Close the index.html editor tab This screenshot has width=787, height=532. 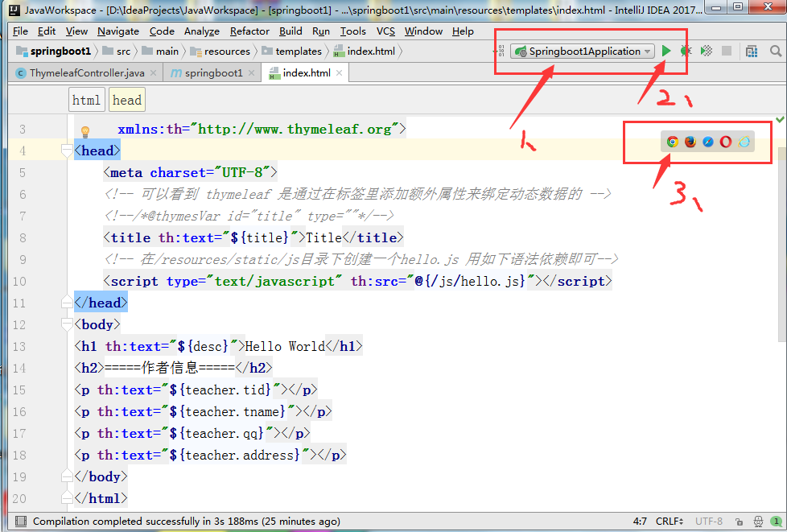coord(340,72)
